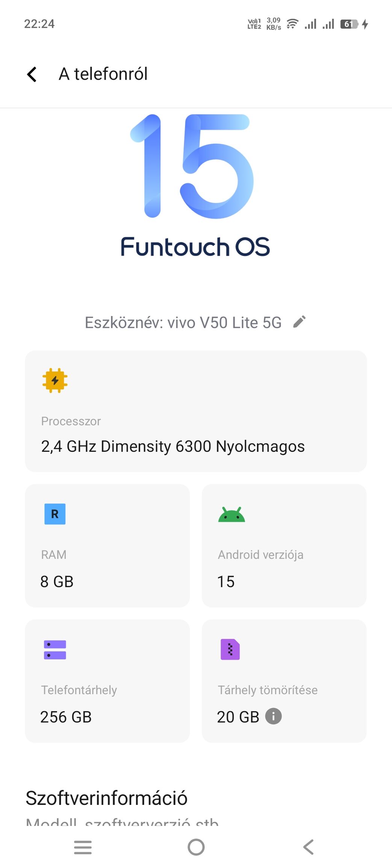Tap the Wi-Fi status icon
Screen dimensions: 392x868
pos(292,24)
